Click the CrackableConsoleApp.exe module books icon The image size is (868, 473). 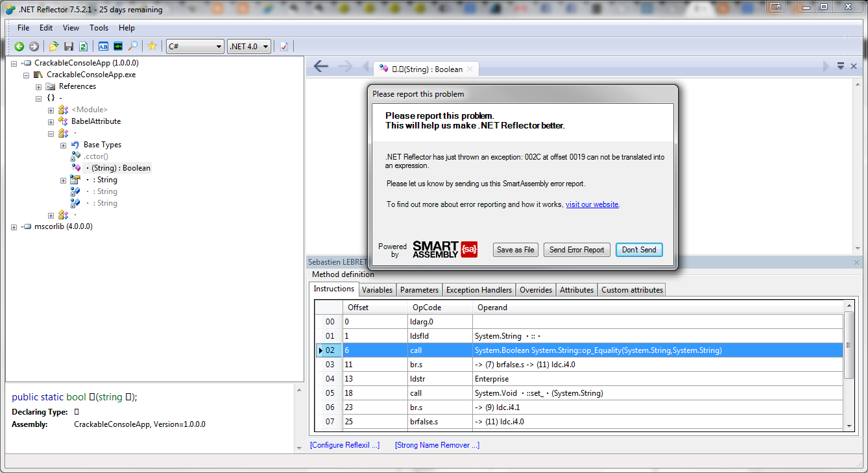click(38, 75)
